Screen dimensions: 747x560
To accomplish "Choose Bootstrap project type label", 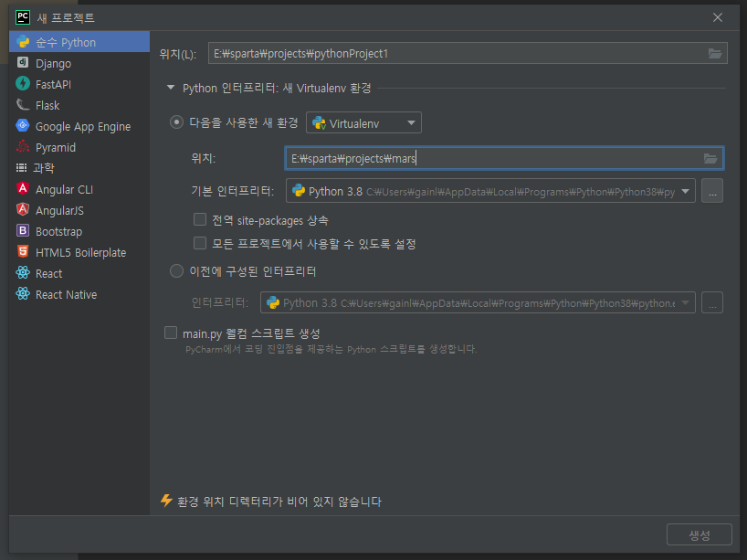I will click(x=59, y=231).
